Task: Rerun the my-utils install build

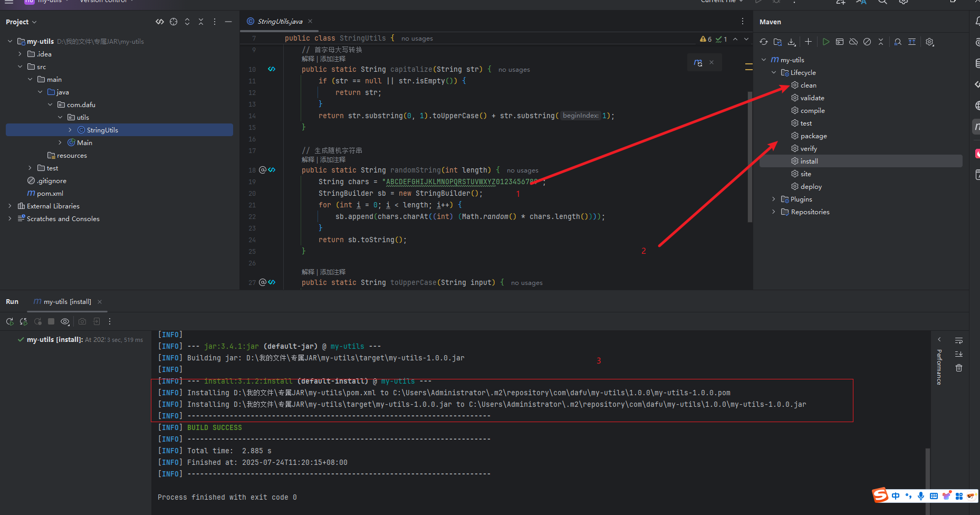Action: [x=9, y=321]
